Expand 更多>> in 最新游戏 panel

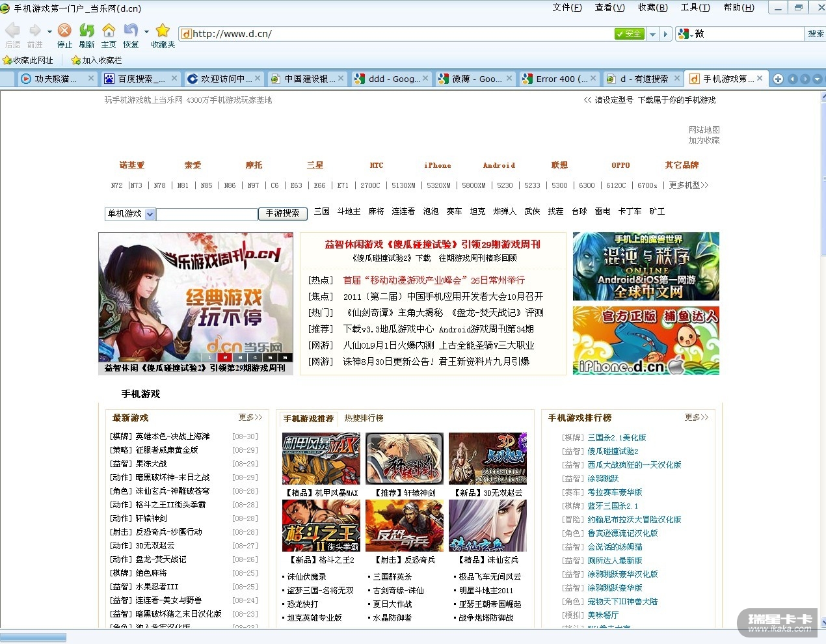click(250, 418)
